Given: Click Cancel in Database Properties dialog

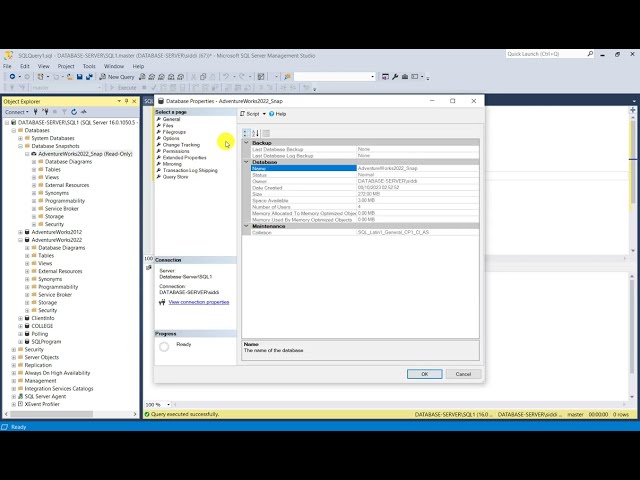Looking at the screenshot, I should 463,374.
